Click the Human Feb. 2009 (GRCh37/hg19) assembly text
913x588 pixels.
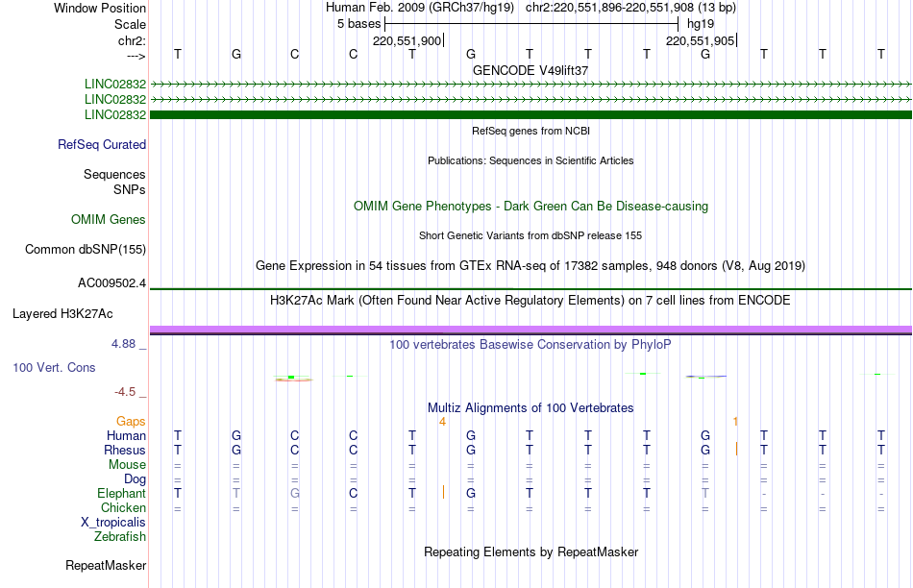click(420, 8)
